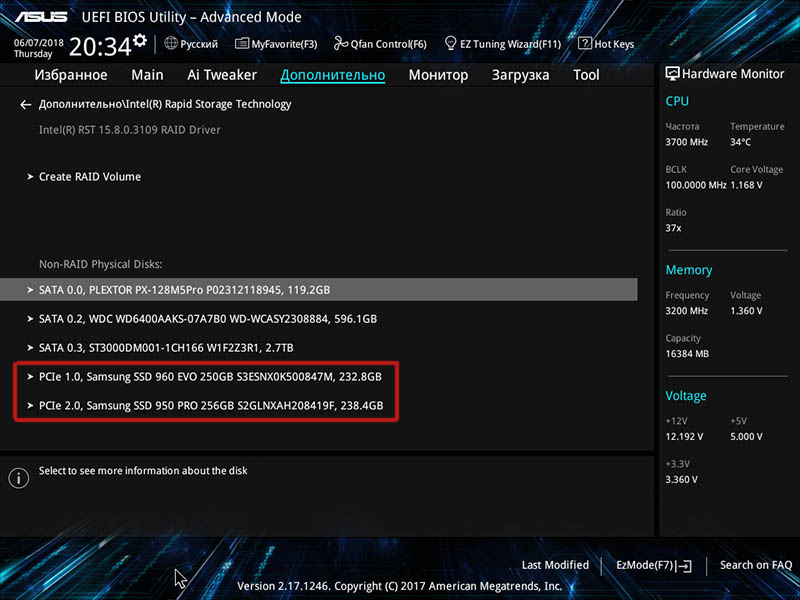Click the EzMode exit arrow icon
Viewport: 800px width, 600px height.
[685, 566]
